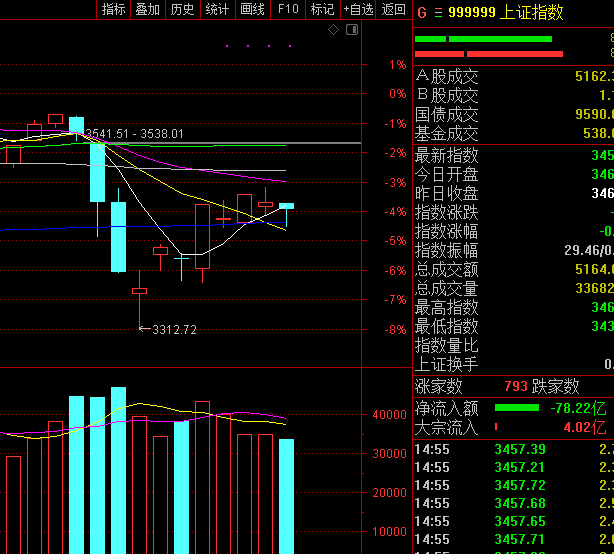Viewport: 614px width, 554px height.
Task: Click 返回 to go back
Action: click(394, 10)
